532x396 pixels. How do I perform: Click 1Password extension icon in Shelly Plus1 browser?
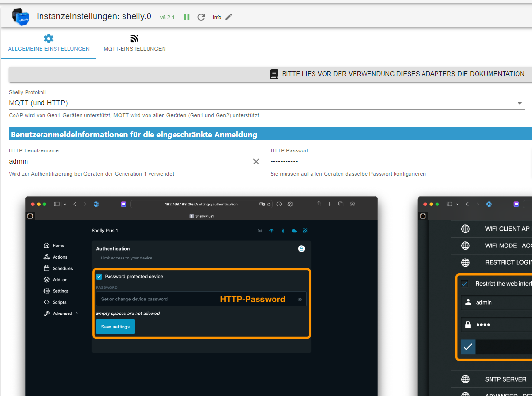click(96, 204)
